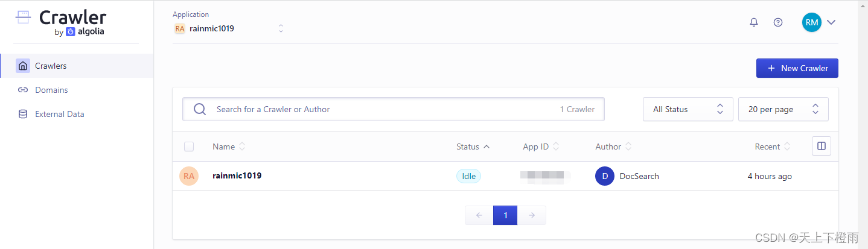This screenshot has height=249, width=868.
Task: Open the Crawler by Algolia logo
Action: pyautogui.click(x=60, y=23)
